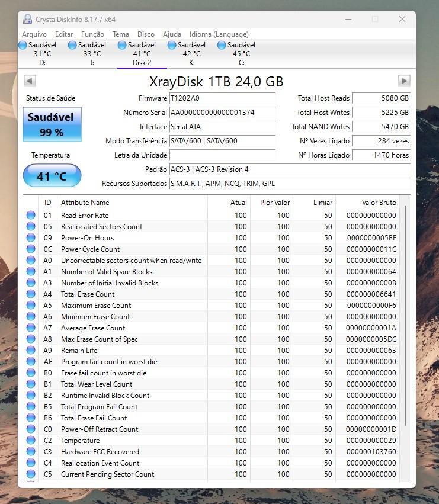Viewport: 439px width, 504px height.
Task: Click the ID column header
Action: tap(47, 203)
